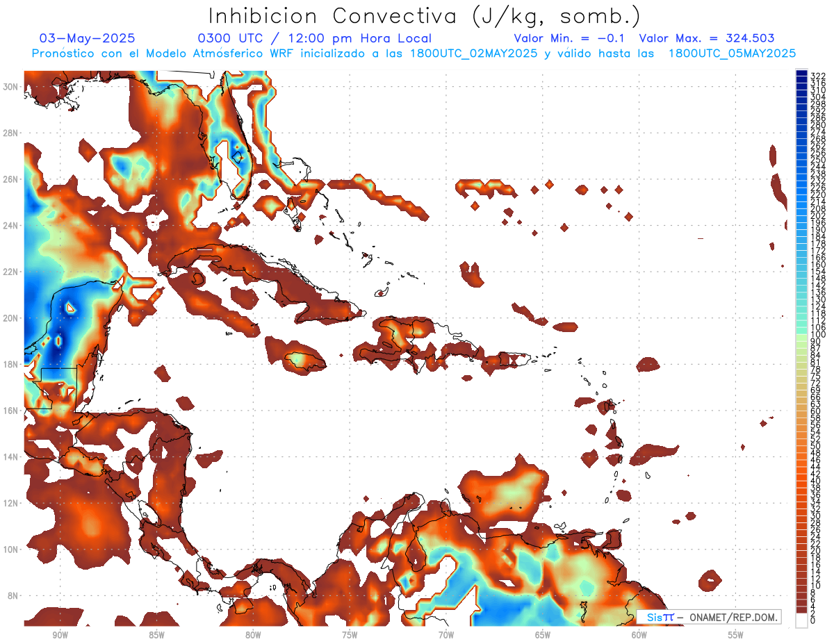Click the '274' value on the color scale
The height and width of the screenshot is (644, 834).
point(818,131)
